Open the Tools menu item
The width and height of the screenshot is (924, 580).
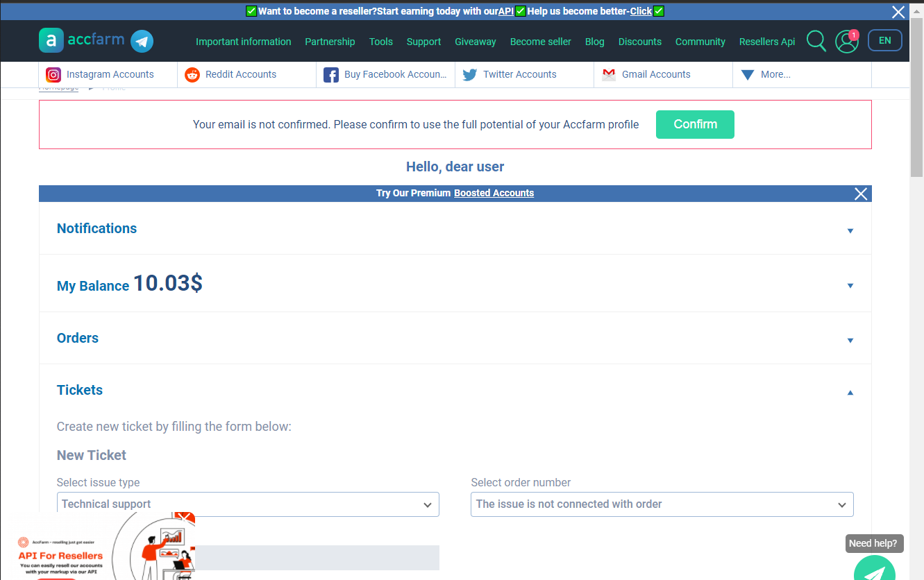click(381, 42)
